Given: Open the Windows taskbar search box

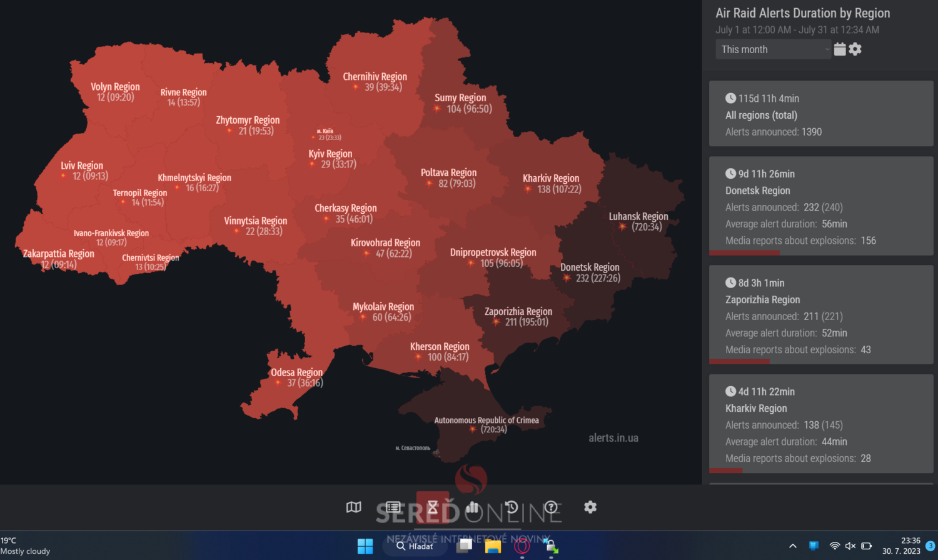Looking at the screenshot, I should click(415, 546).
